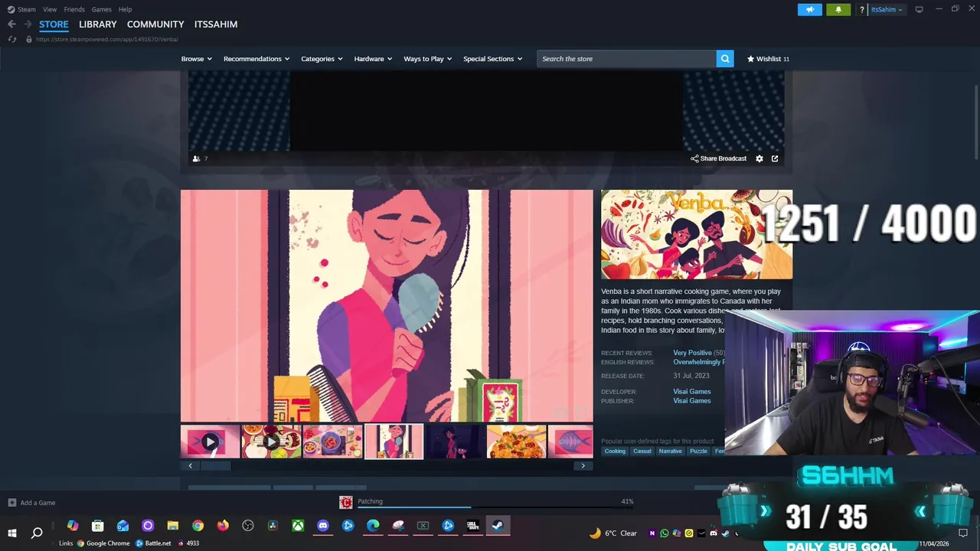Expand the Ways to Play dropdown
980x551 pixels.
(427, 59)
